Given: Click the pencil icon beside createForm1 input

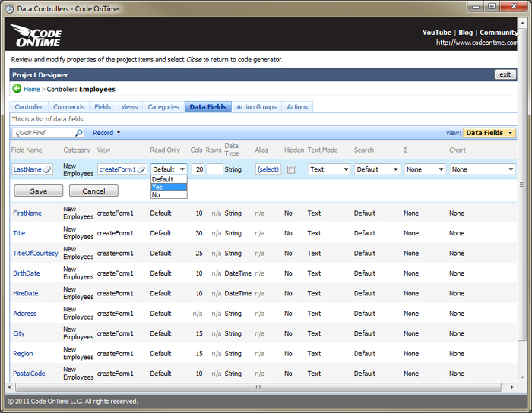Looking at the screenshot, I should click(x=141, y=169).
